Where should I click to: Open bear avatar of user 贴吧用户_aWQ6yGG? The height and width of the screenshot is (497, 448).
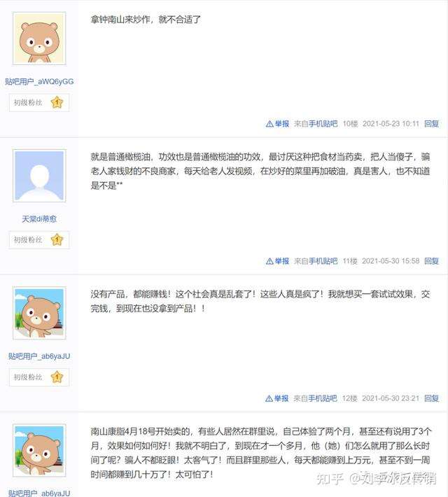[x=39, y=38]
